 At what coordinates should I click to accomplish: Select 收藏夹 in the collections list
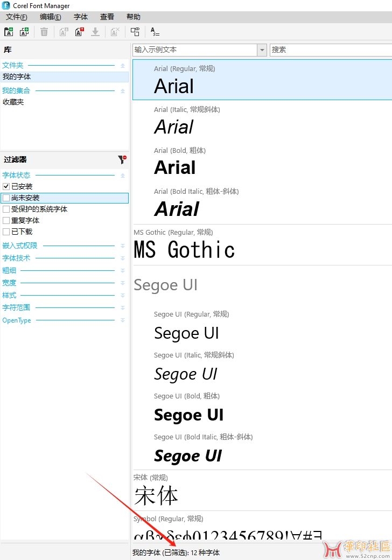[x=13, y=102]
